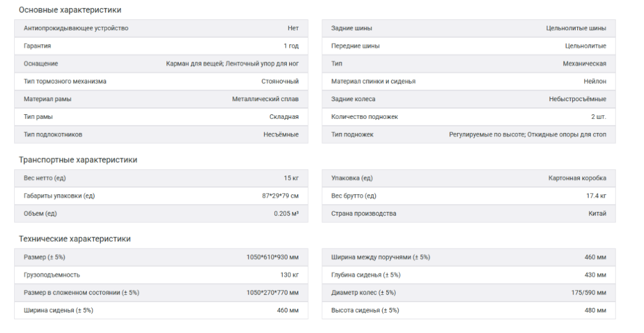Select the "Картонная коробка" packaging value
Image resolution: width=644 pixels, height=333 pixels.
(x=577, y=178)
